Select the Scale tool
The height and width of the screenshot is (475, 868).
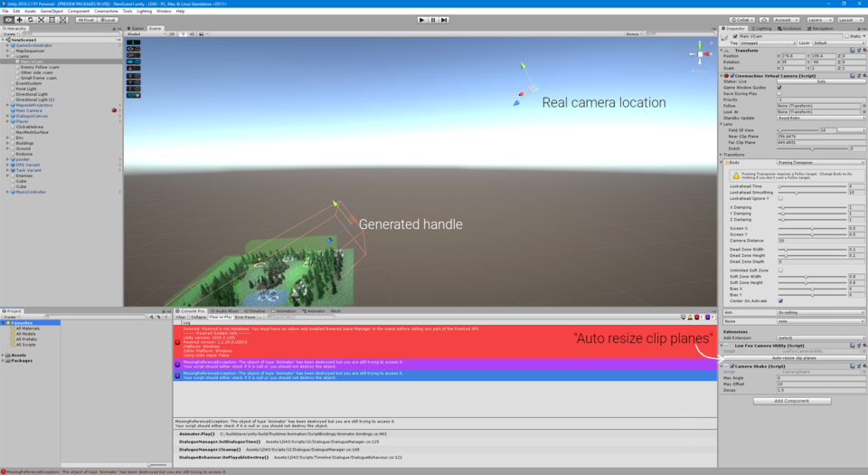[x=41, y=20]
